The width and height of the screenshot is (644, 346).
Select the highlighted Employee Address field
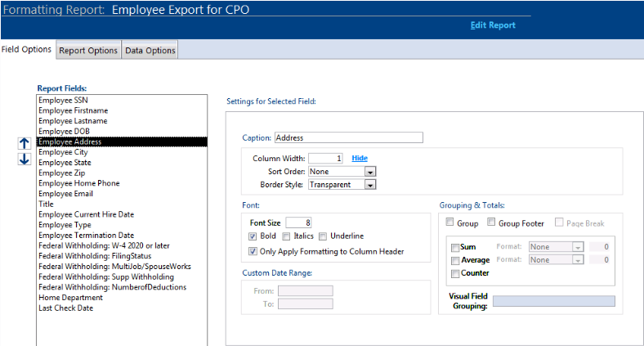click(122, 142)
